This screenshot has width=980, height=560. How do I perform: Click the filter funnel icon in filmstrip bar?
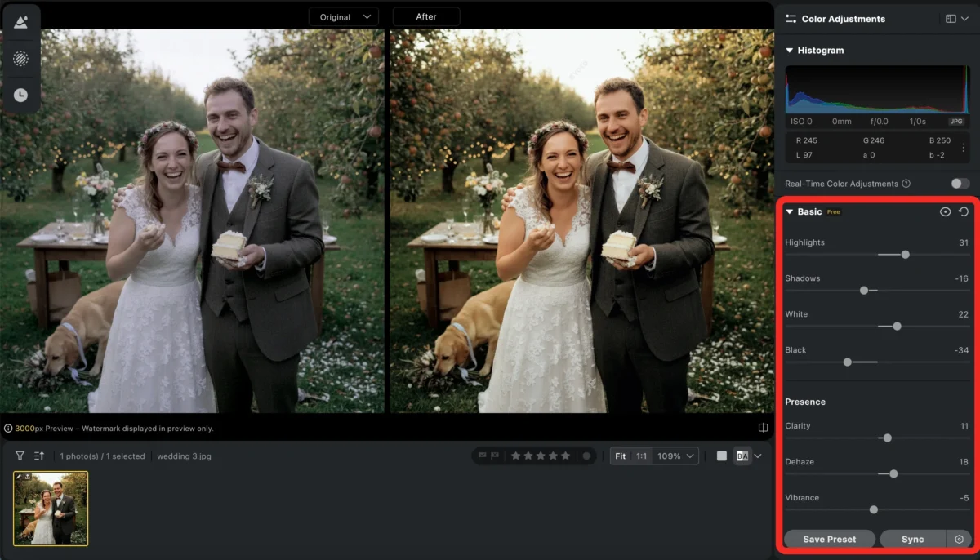click(20, 456)
